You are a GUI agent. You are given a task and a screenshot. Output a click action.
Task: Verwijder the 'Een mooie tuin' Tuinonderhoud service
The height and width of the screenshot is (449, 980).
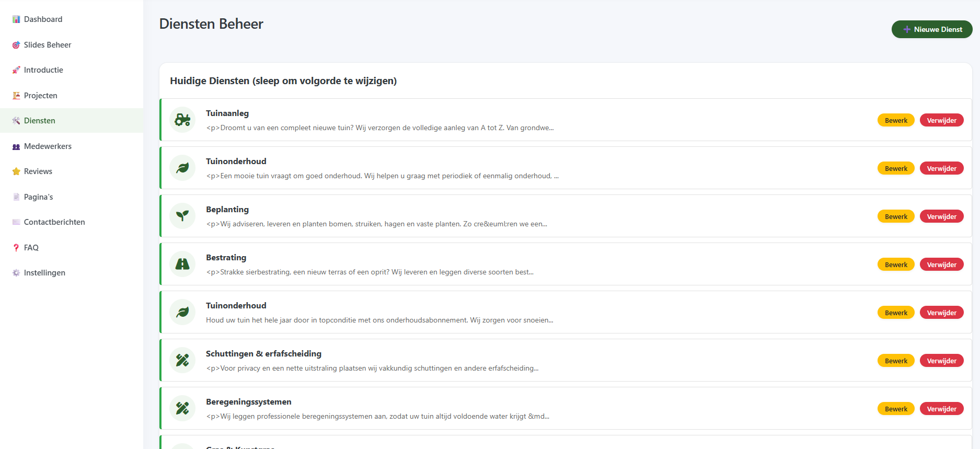click(x=941, y=168)
